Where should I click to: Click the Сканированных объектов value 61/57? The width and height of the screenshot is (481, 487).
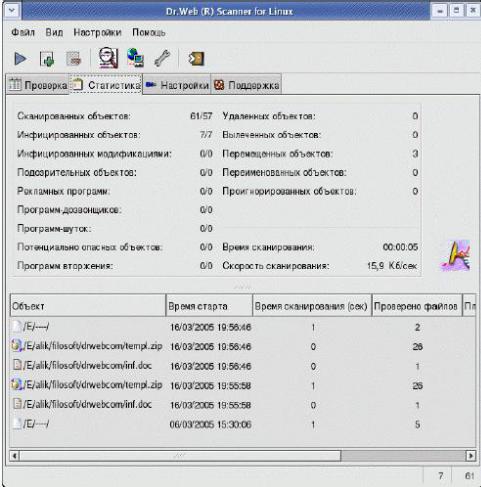point(201,116)
